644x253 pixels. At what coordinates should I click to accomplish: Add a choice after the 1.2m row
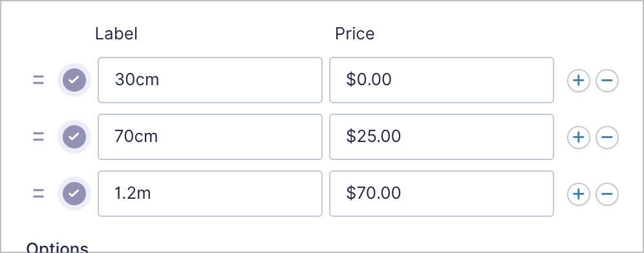click(x=578, y=194)
